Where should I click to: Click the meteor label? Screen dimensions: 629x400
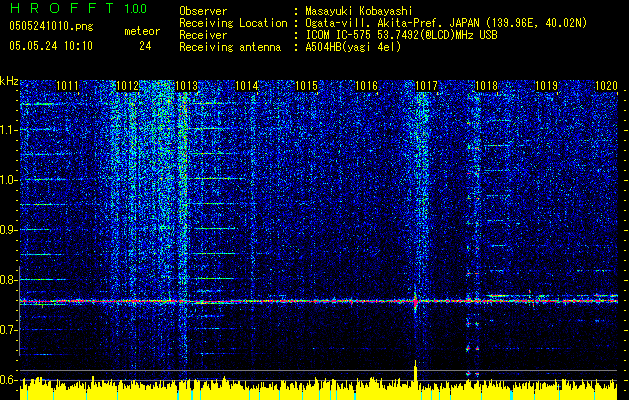142,31
